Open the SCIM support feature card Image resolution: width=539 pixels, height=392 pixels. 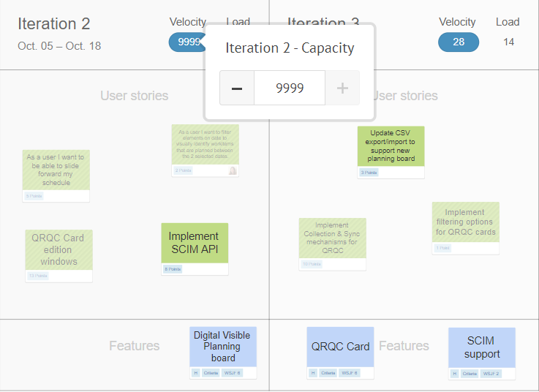(x=482, y=353)
